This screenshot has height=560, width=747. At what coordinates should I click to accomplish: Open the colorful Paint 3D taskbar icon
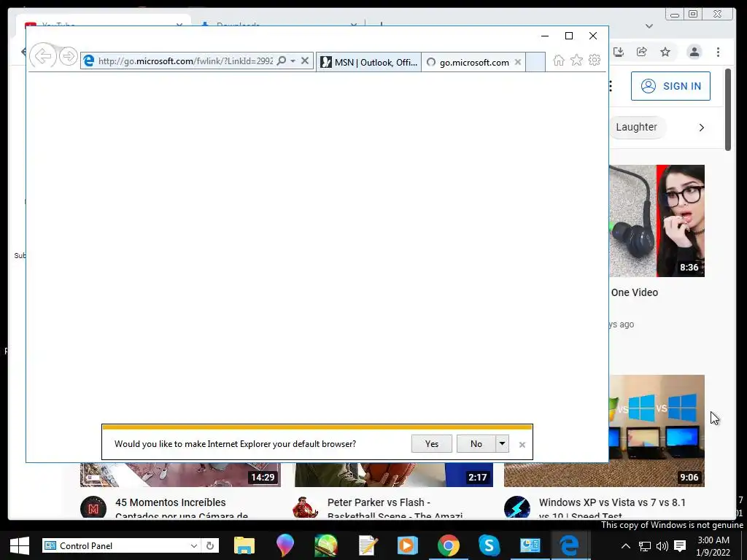pyautogui.click(x=285, y=545)
